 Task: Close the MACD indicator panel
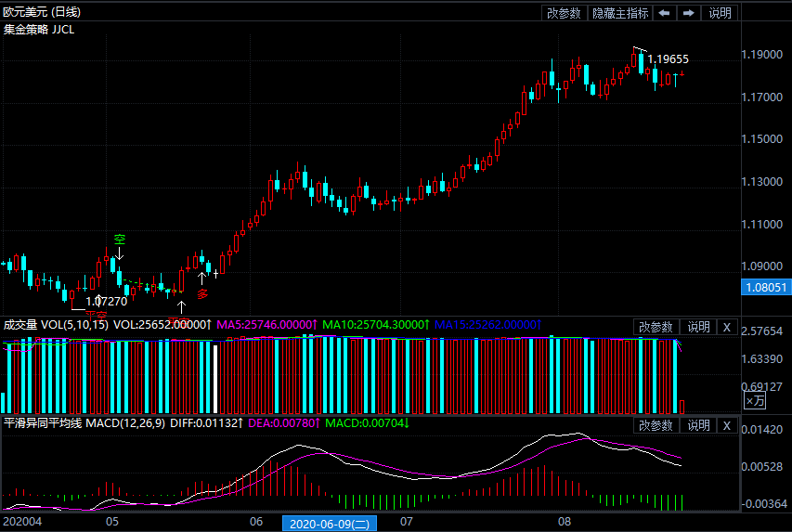click(x=727, y=425)
